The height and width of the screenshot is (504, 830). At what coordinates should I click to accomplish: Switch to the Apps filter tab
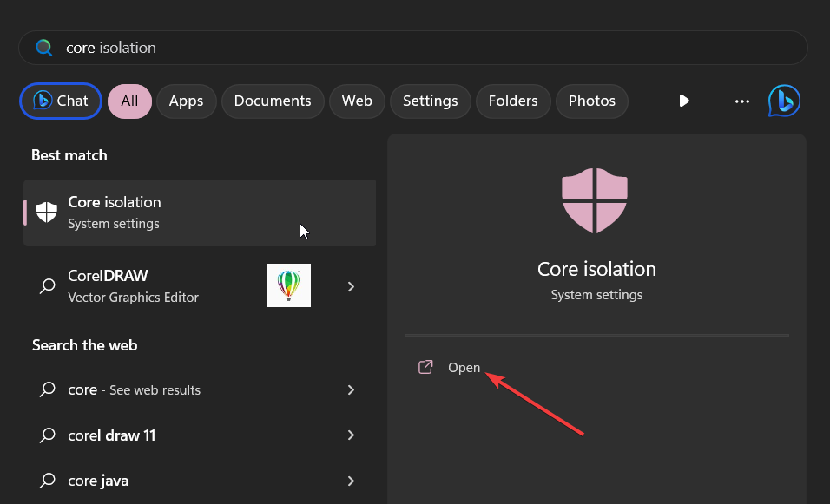pos(187,101)
